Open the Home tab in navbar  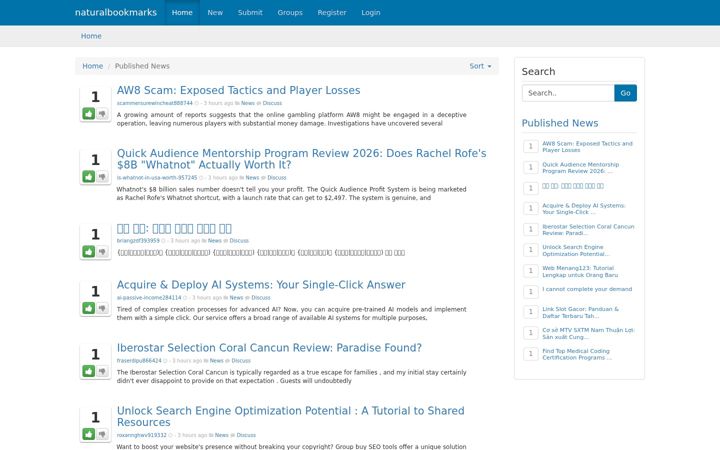(182, 12)
